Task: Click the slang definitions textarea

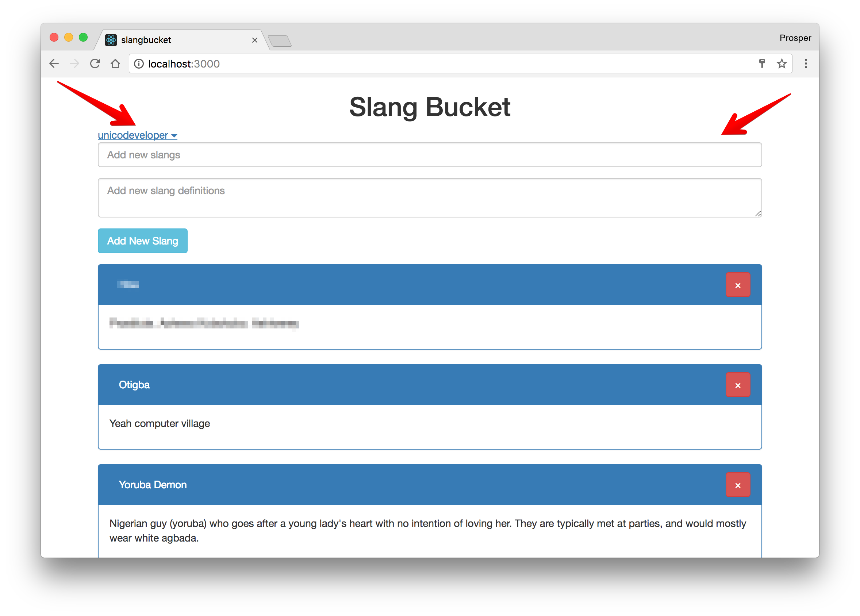Action: [x=429, y=198]
